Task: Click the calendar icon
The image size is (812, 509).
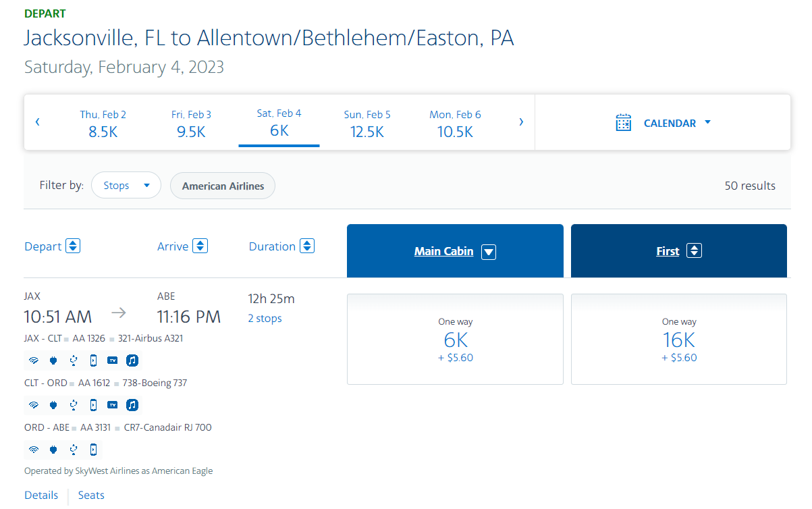Action: click(x=624, y=123)
